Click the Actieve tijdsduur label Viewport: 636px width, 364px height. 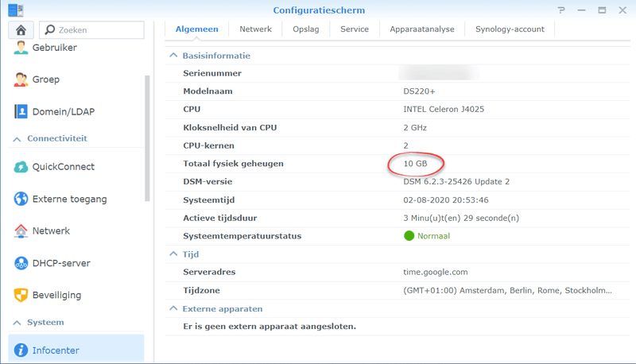220,218
